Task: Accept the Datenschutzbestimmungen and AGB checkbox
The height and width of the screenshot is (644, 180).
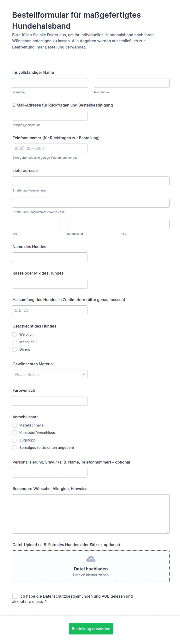Action: pyautogui.click(x=15, y=596)
